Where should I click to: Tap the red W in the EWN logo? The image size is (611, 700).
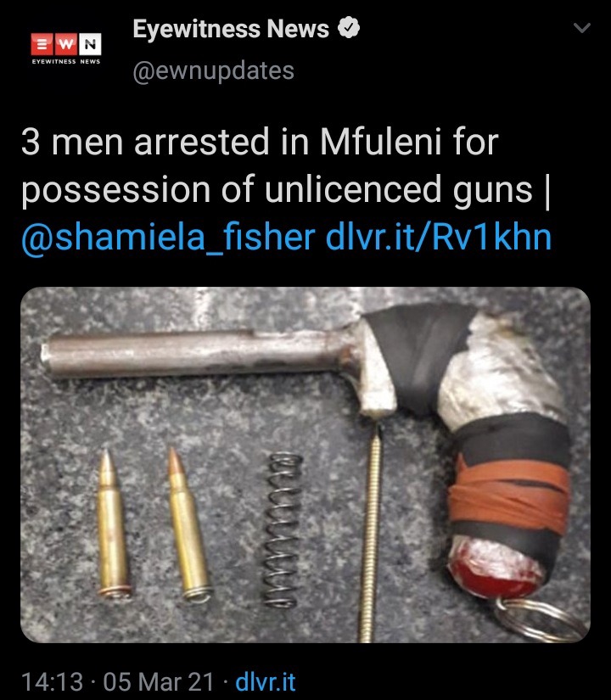click(66, 44)
